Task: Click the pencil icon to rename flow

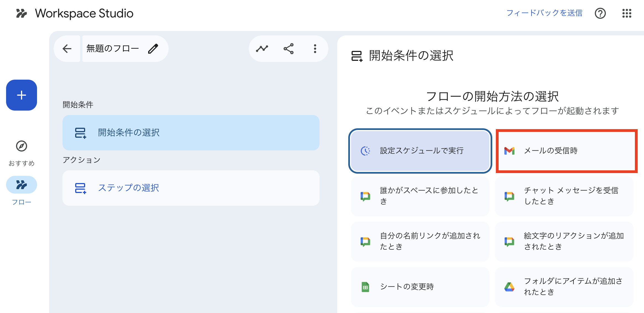Action: [x=153, y=49]
